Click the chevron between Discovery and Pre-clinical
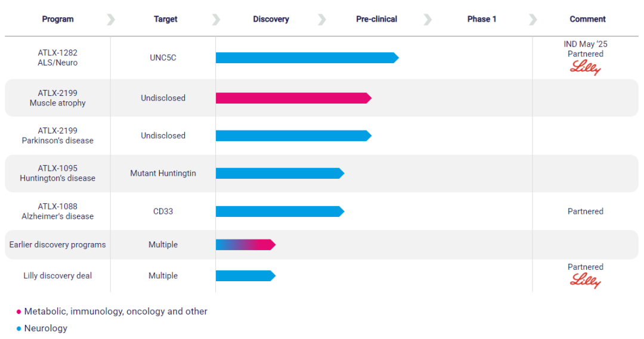This screenshot has height=339, width=644. [x=322, y=20]
